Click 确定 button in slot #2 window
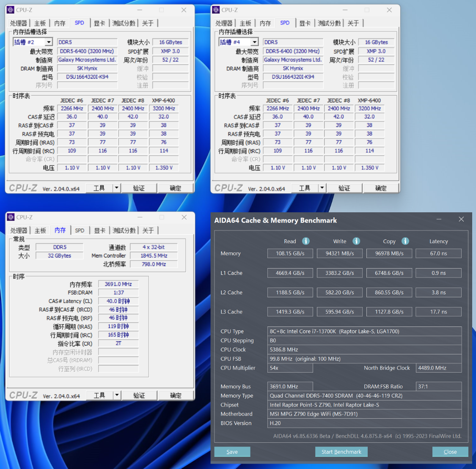476x469 pixels. 176,188
